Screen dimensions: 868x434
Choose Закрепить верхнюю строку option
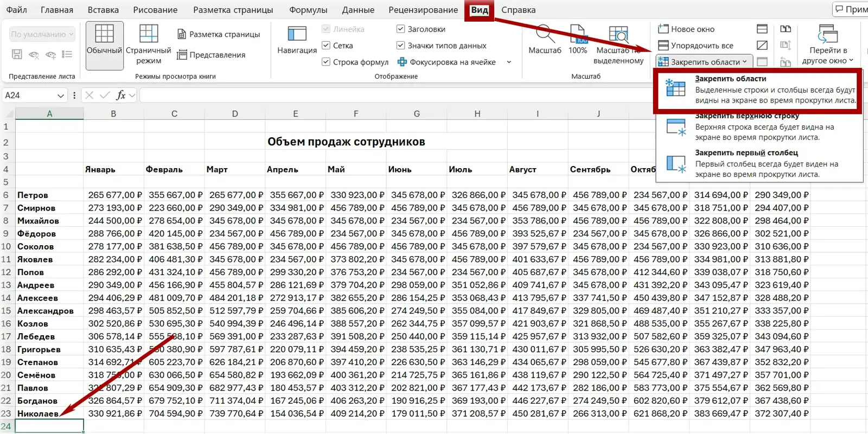[759, 127]
